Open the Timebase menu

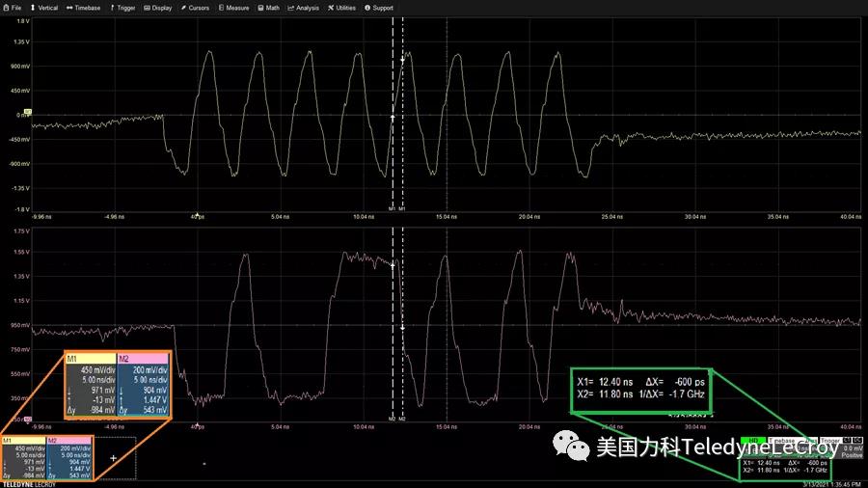84,8
